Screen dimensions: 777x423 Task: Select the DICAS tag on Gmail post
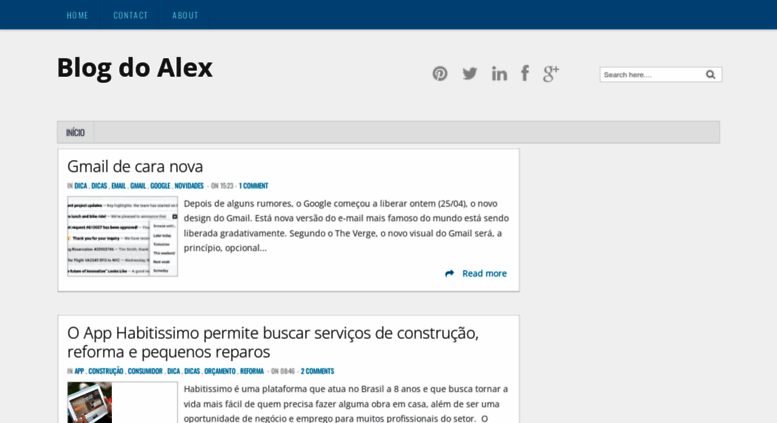pos(99,186)
